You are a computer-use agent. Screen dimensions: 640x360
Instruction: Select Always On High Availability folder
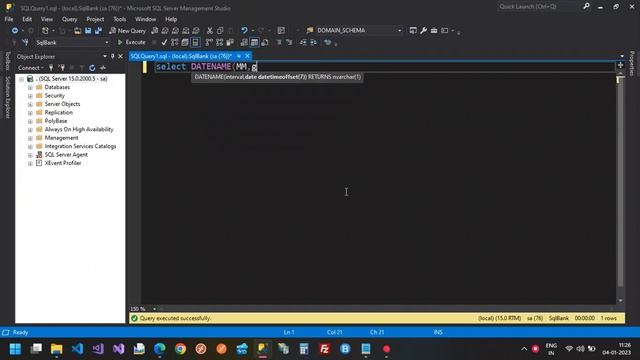[79, 129]
